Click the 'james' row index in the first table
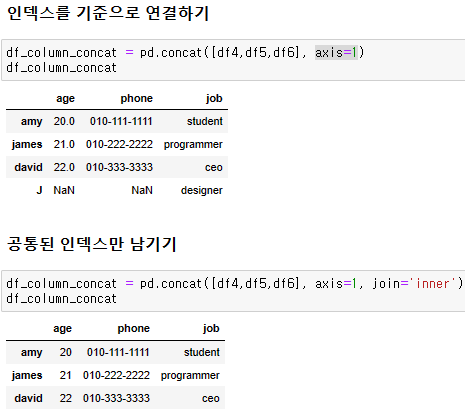465x410 pixels. click(x=27, y=144)
